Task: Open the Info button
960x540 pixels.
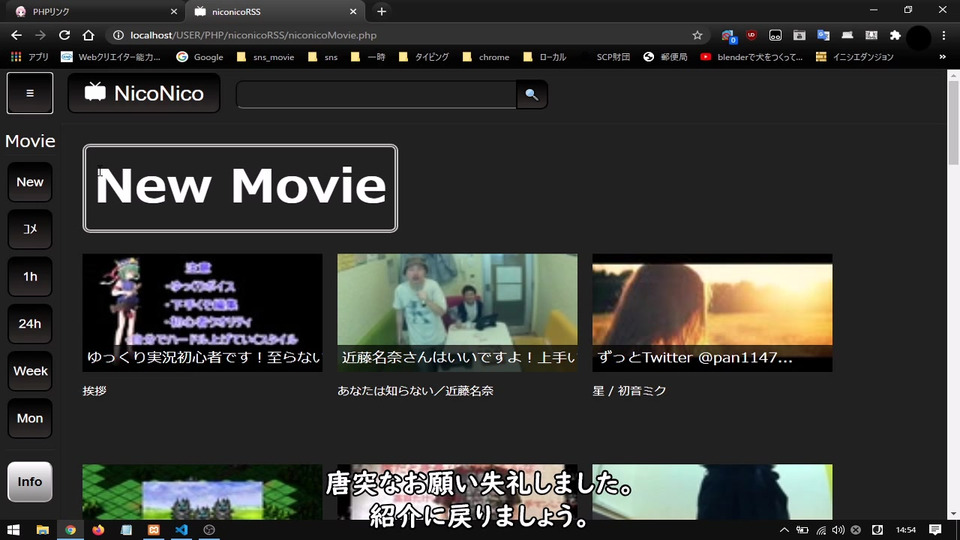Action: coord(30,482)
